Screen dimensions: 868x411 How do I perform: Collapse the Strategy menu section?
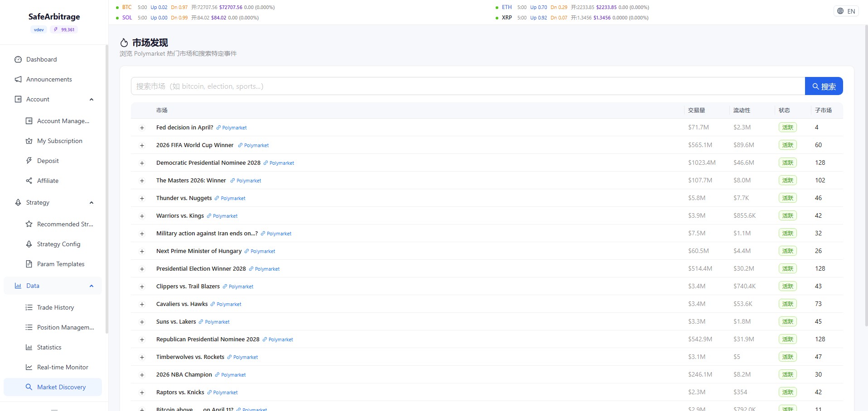point(92,203)
